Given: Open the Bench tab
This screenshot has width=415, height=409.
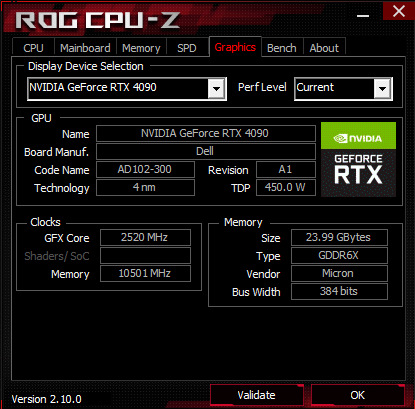Looking at the screenshot, I should (x=282, y=48).
